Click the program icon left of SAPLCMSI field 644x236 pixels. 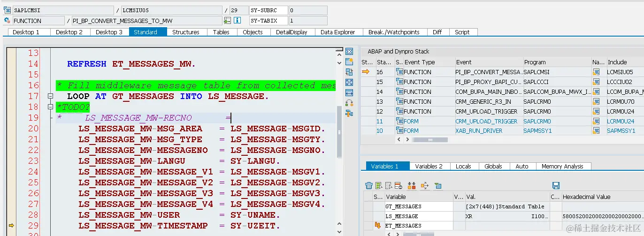(7, 10)
